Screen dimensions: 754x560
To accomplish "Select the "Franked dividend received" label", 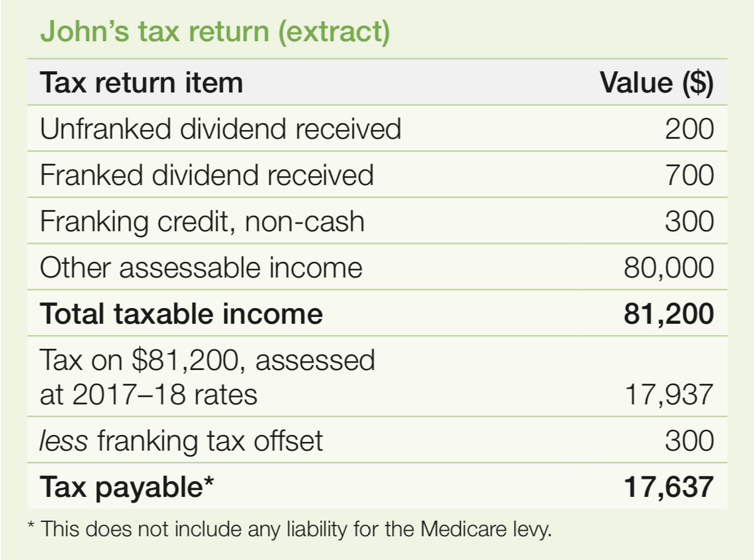I will point(207,175).
